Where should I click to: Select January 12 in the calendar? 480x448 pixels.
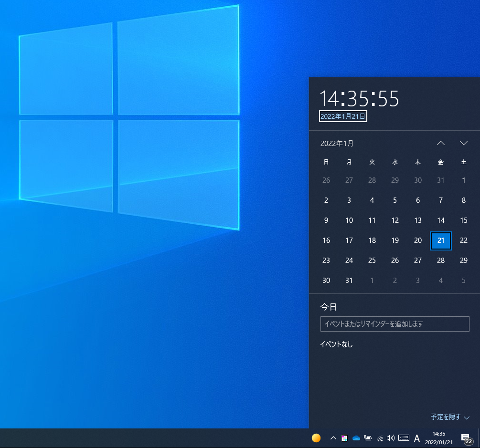(x=395, y=220)
